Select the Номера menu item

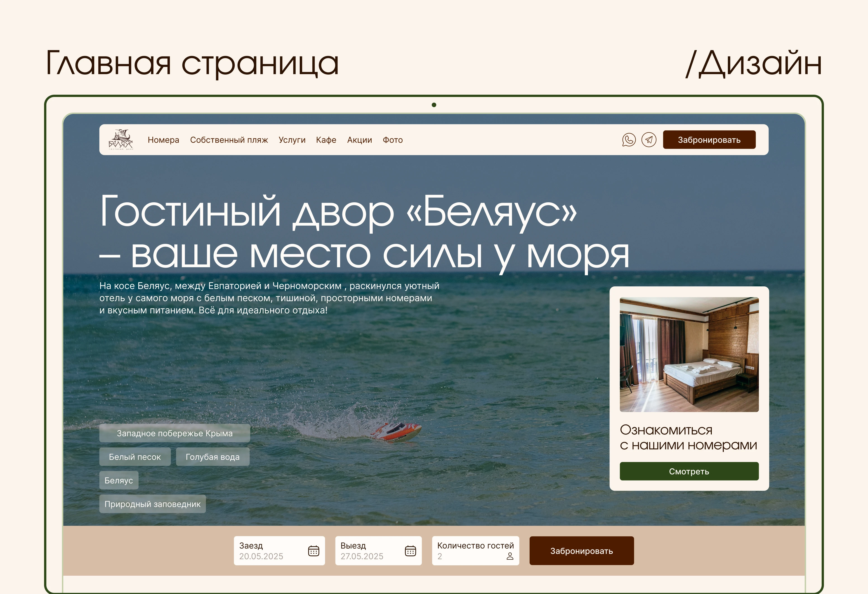pyautogui.click(x=164, y=140)
